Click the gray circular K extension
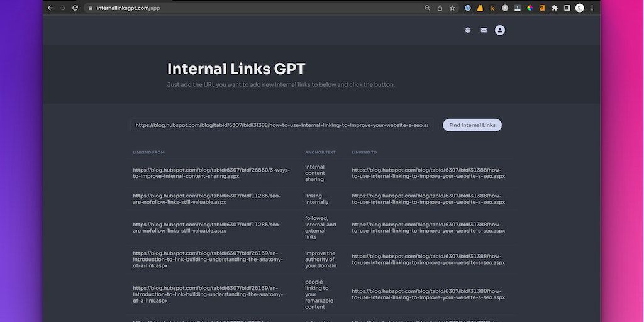This screenshot has height=322, width=644. (x=505, y=8)
